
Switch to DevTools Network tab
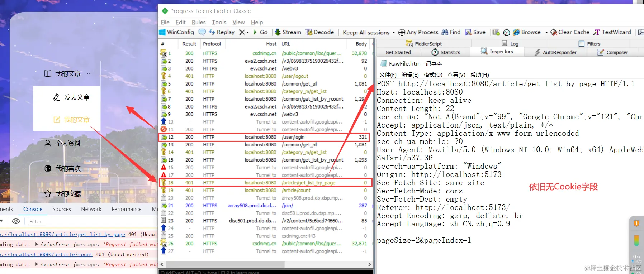coord(91,209)
